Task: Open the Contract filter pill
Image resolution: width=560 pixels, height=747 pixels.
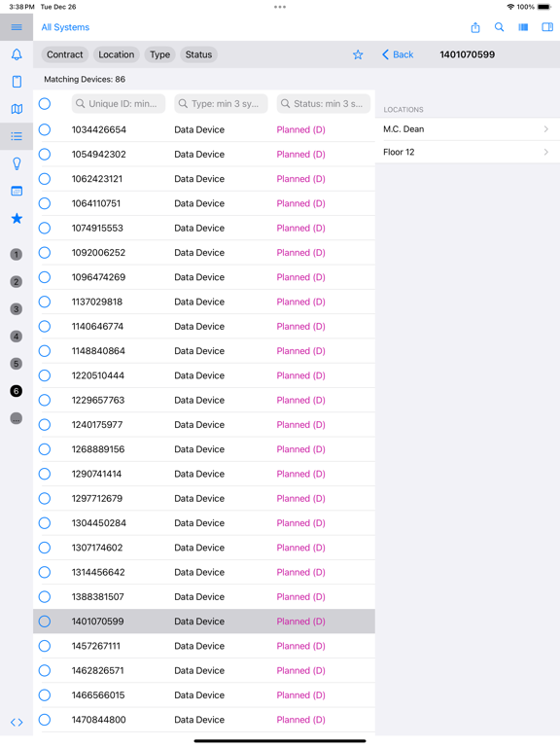Action: point(65,54)
